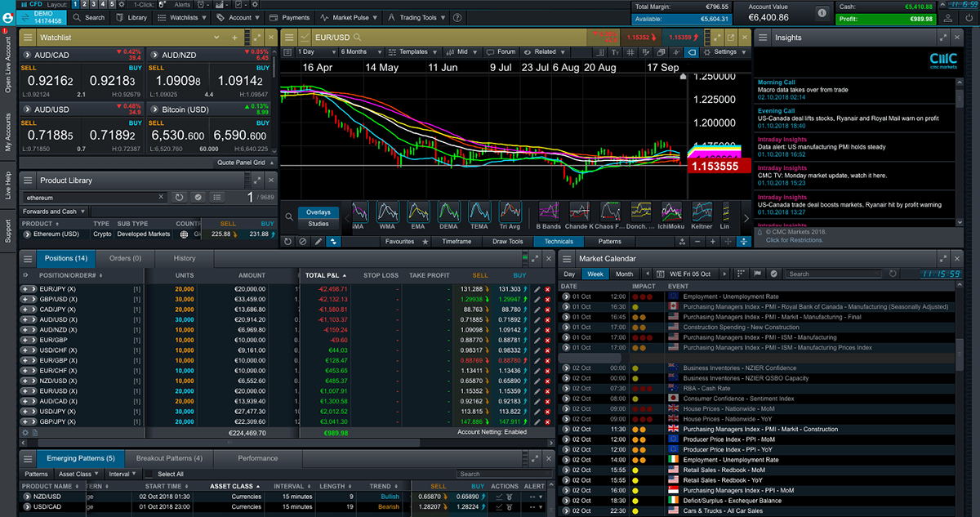Click the Payments button in top bar
The image size is (980, 517).
[x=291, y=17]
